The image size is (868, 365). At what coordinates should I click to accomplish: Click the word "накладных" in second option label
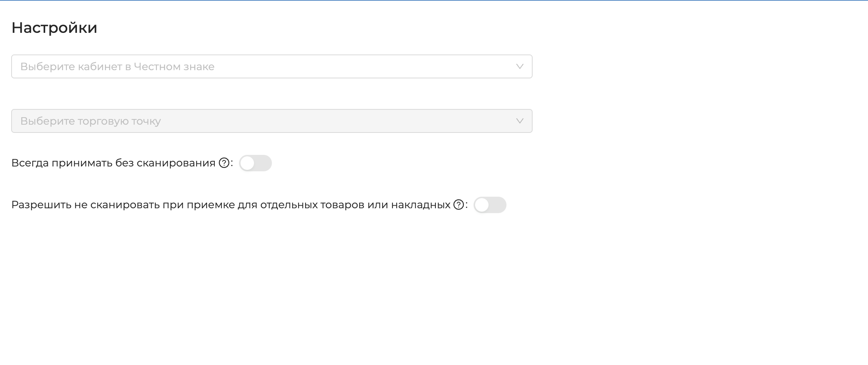(x=421, y=205)
